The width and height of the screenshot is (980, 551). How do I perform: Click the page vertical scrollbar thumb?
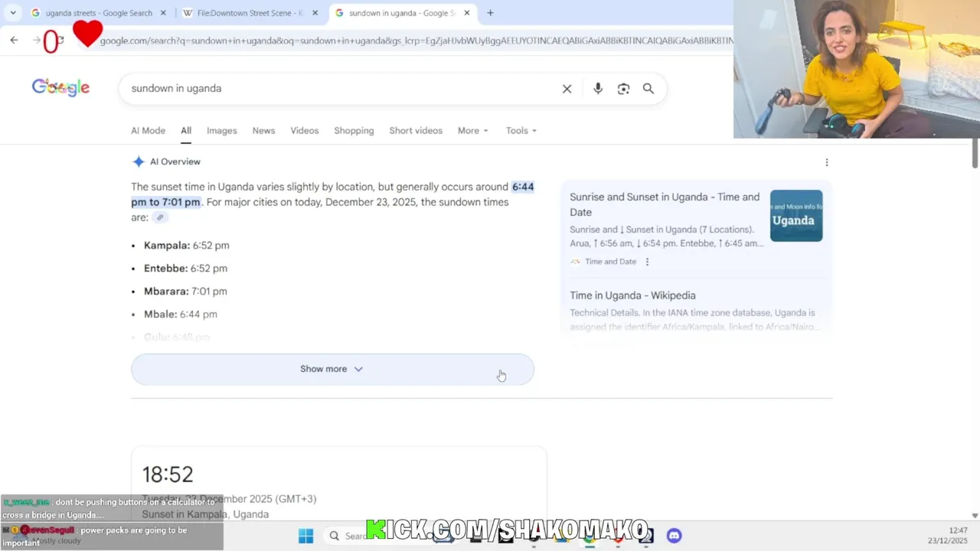click(x=975, y=154)
